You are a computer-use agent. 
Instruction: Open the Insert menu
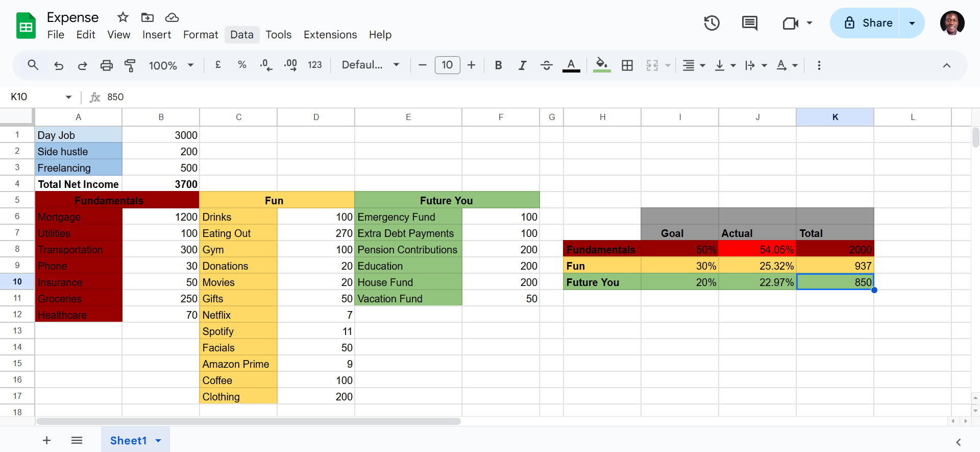[157, 35]
